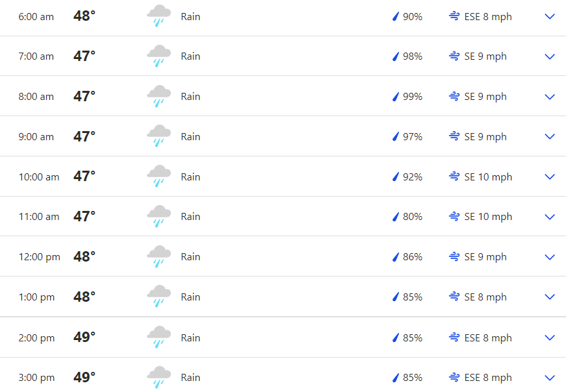
Task: Click the raindrop icon beside 80%
Action: click(396, 216)
